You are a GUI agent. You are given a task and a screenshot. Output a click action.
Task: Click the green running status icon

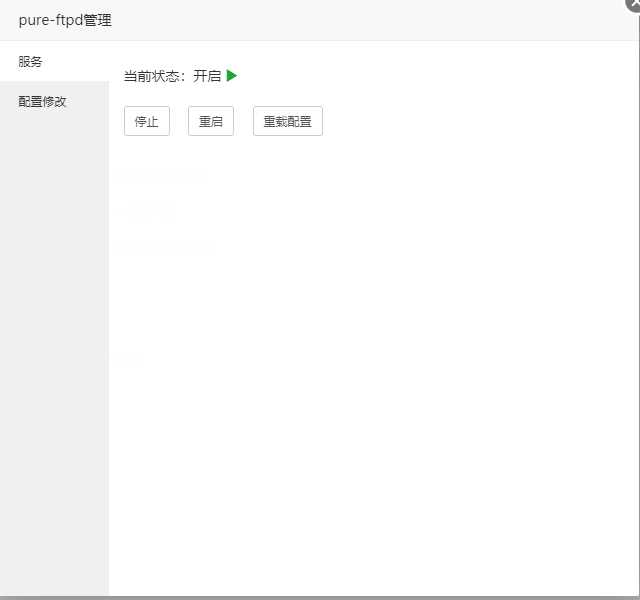(231, 76)
